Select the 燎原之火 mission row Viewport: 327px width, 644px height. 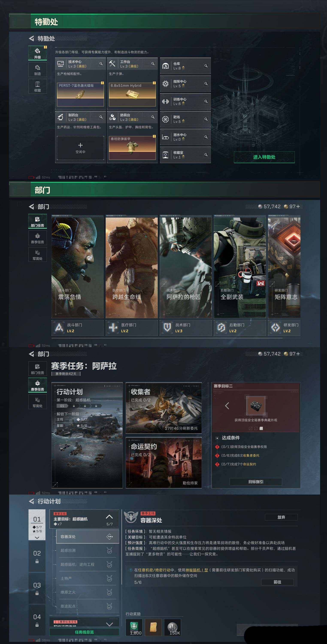88,592
